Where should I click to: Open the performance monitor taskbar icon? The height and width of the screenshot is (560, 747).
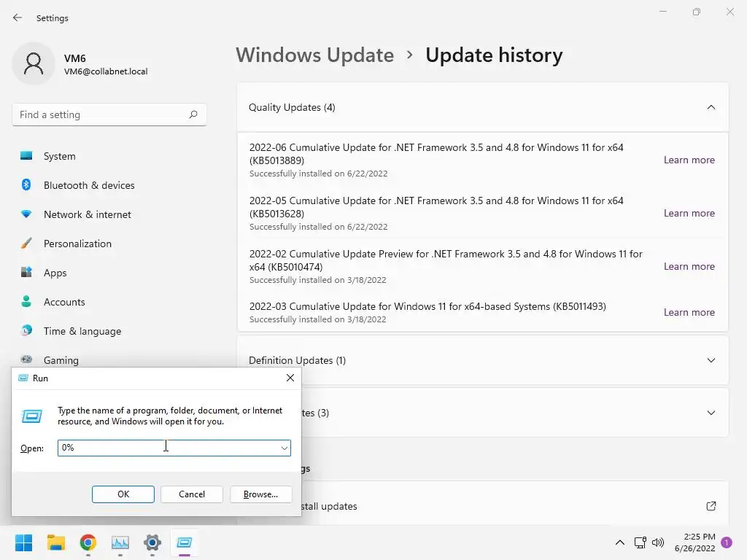pyautogui.click(x=120, y=542)
